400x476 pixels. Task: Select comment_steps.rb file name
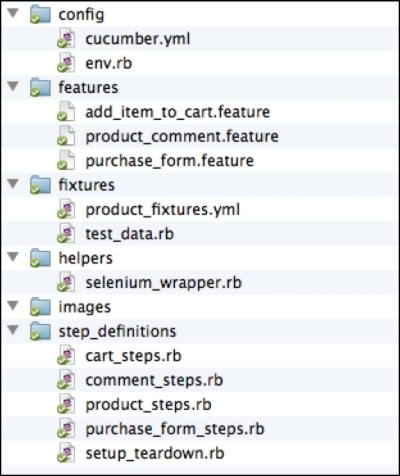(154, 380)
